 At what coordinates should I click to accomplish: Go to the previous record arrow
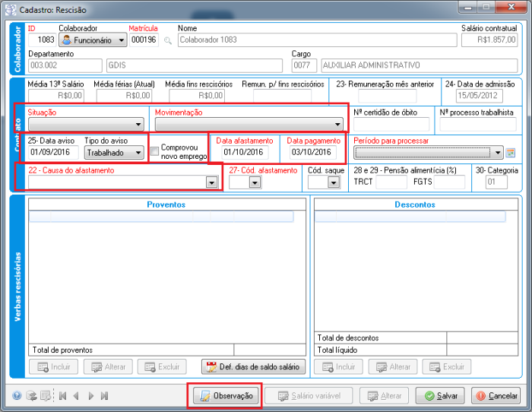point(76,396)
